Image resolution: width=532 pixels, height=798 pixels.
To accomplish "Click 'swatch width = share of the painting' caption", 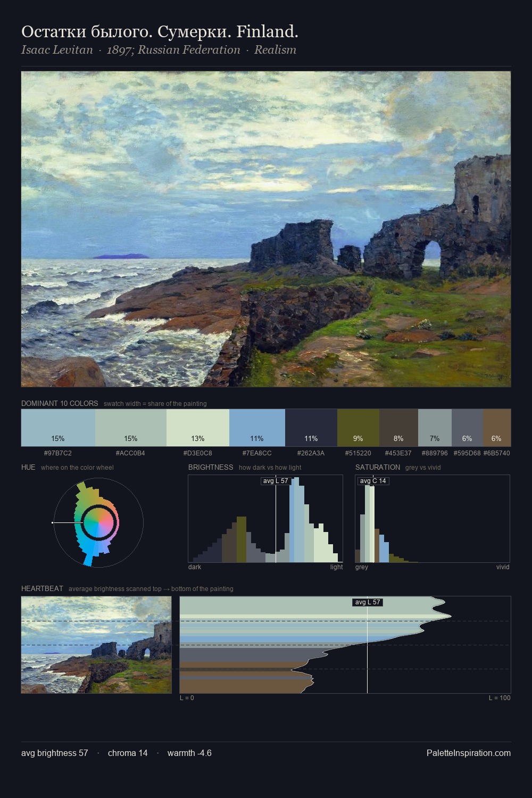I will click(x=155, y=404).
